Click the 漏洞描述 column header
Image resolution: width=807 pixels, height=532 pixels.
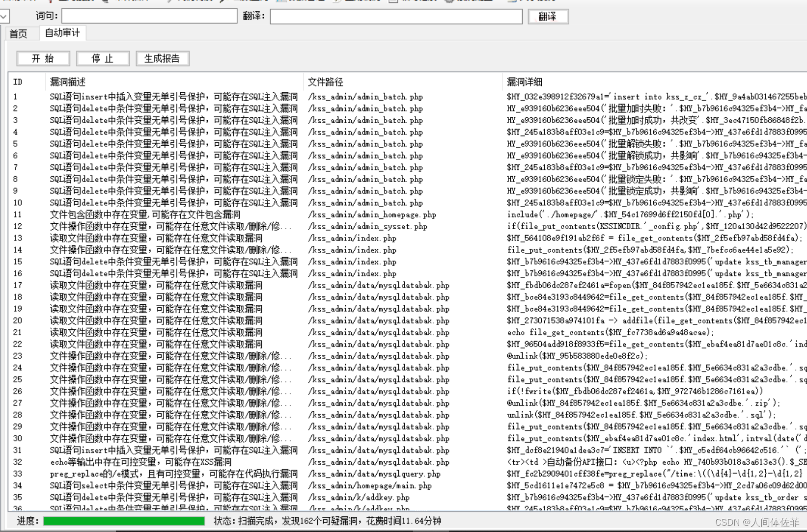[174, 82]
